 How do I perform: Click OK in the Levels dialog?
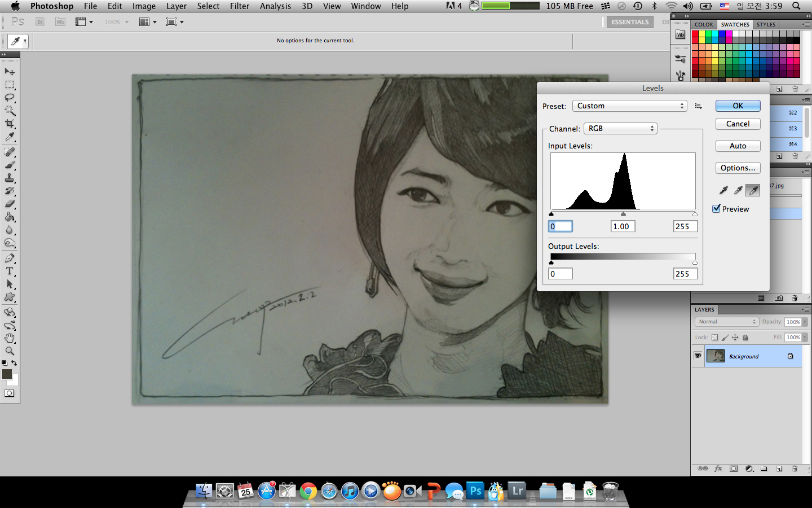[738, 106]
